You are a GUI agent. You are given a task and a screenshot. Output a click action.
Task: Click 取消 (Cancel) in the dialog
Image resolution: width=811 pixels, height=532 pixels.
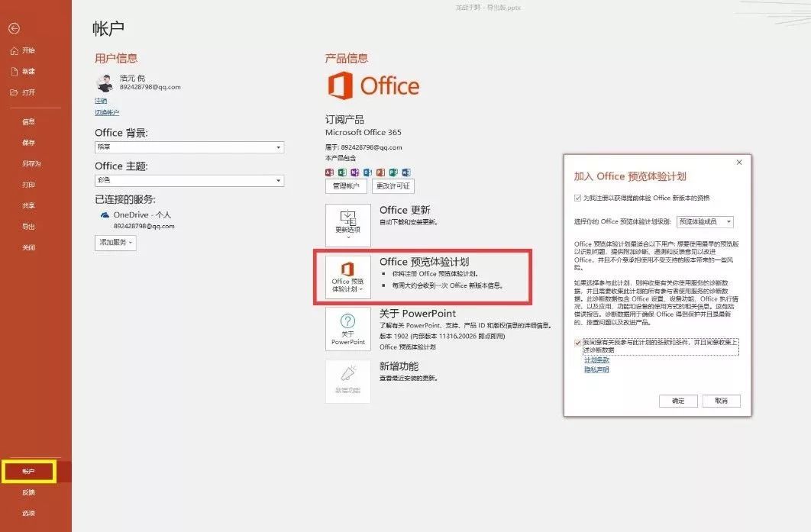721,401
